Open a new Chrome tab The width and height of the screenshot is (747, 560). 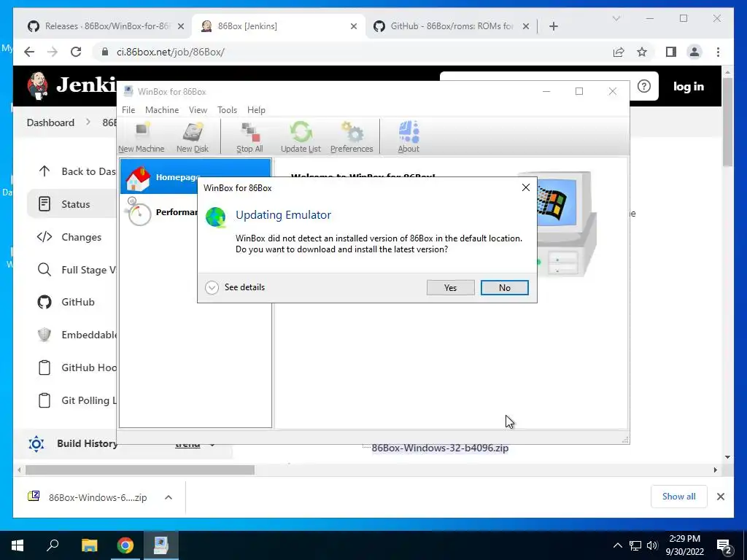point(553,26)
